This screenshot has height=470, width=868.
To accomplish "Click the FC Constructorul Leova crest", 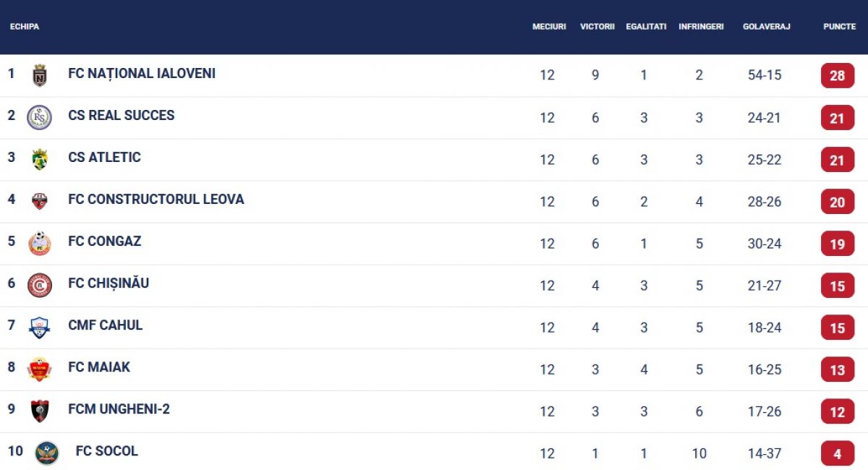I will click(40, 201).
